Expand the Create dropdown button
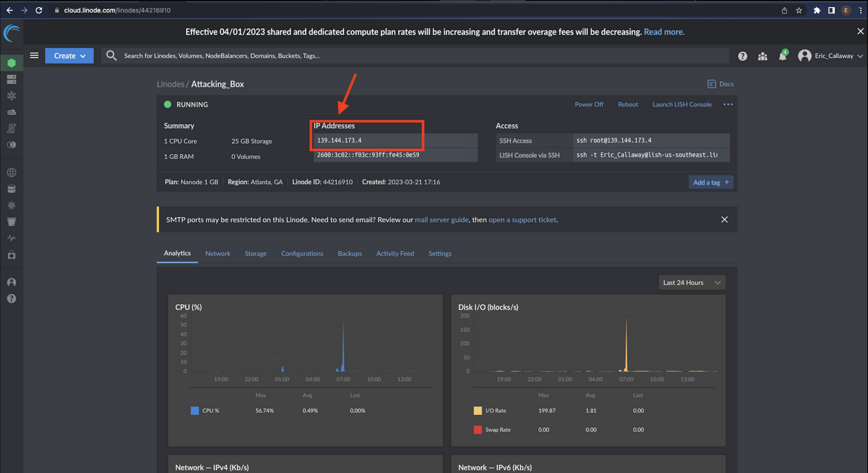The height and width of the screenshot is (473, 868). [69, 56]
